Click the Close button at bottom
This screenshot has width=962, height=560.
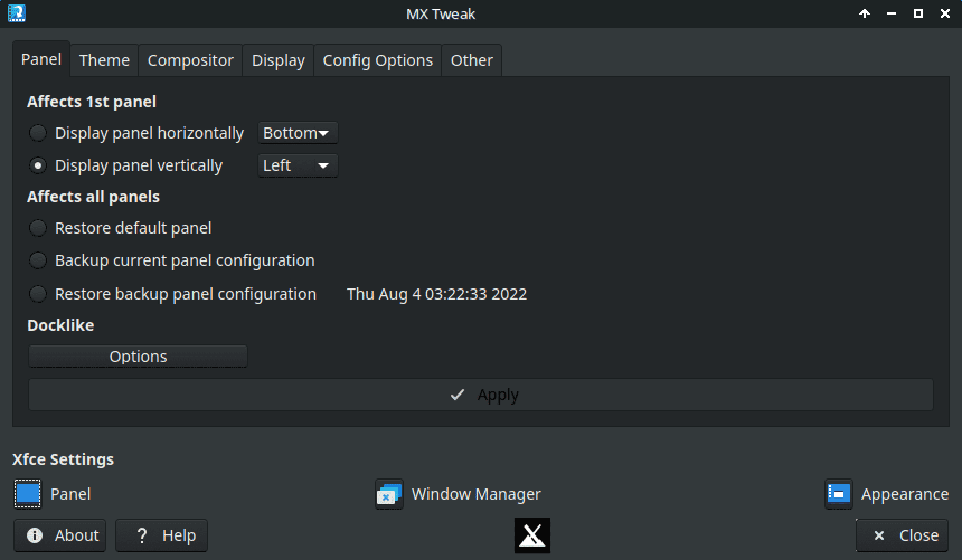pyautogui.click(x=902, y=535)
